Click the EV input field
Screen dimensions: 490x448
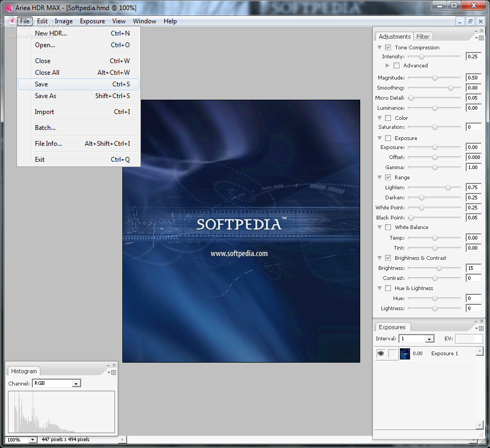[x=468, y=338]
